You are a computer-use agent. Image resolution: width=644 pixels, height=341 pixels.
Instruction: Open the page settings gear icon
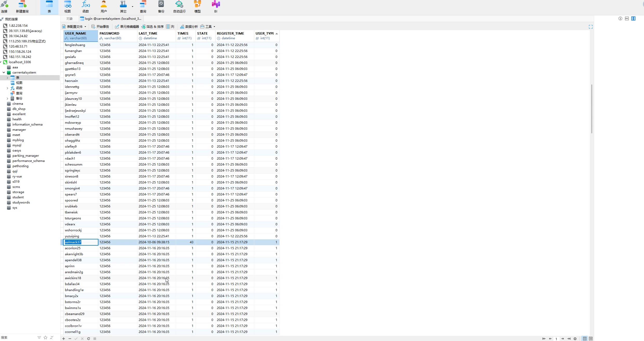coord(575,339)
